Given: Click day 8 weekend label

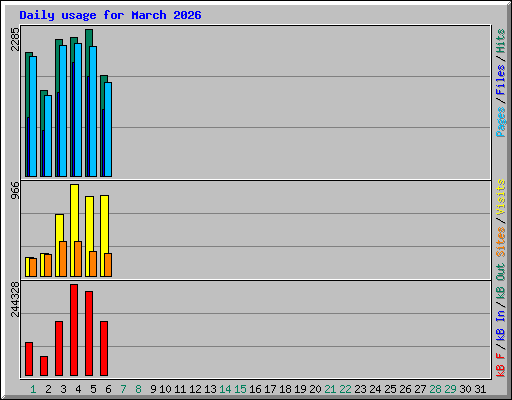Looking at the screenshot, I should click(x=138, y=389).
